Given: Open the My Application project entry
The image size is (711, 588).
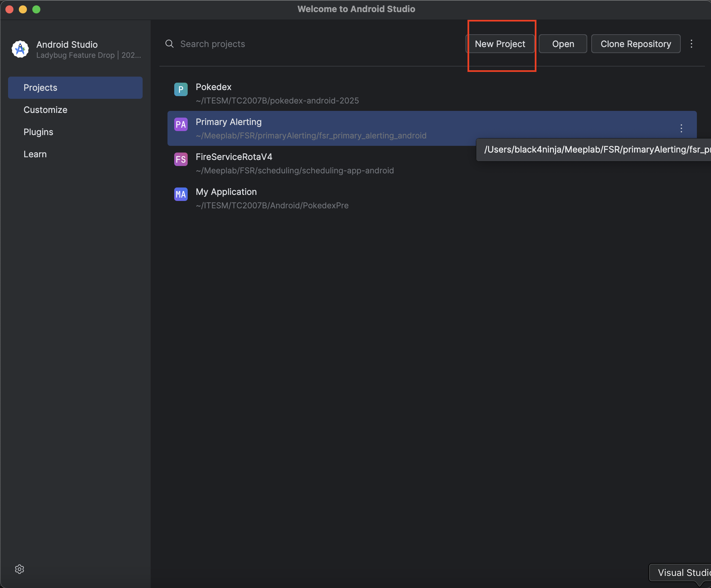Looking at the screenshot, I should 272,198.
